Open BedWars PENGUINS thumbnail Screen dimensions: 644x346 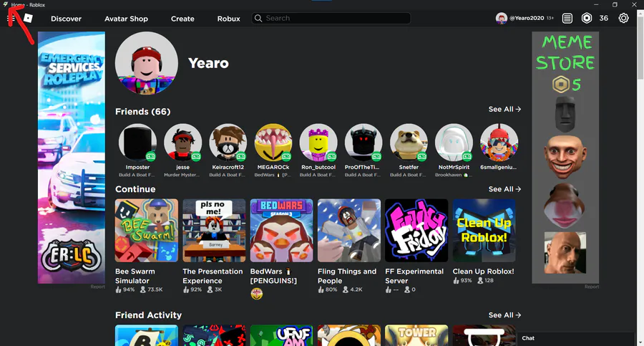(x=281, y=231)
